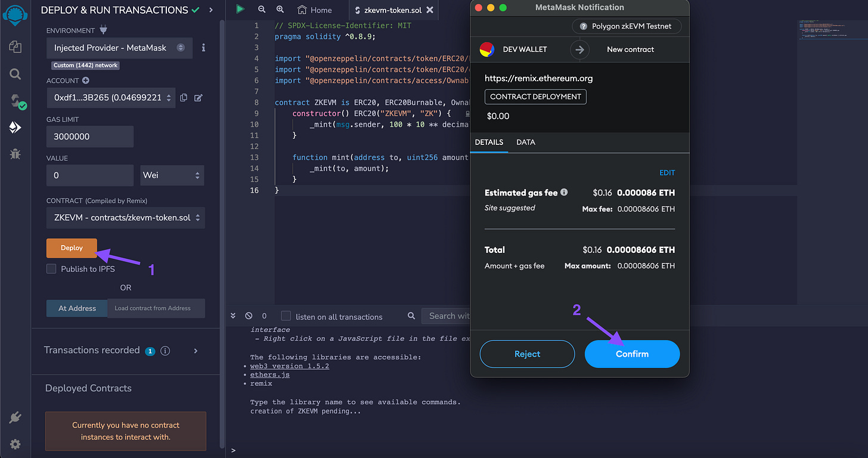868x458 pixels.
Task: Expand the Transactions recorded section chevron
Action: point(196,351)
